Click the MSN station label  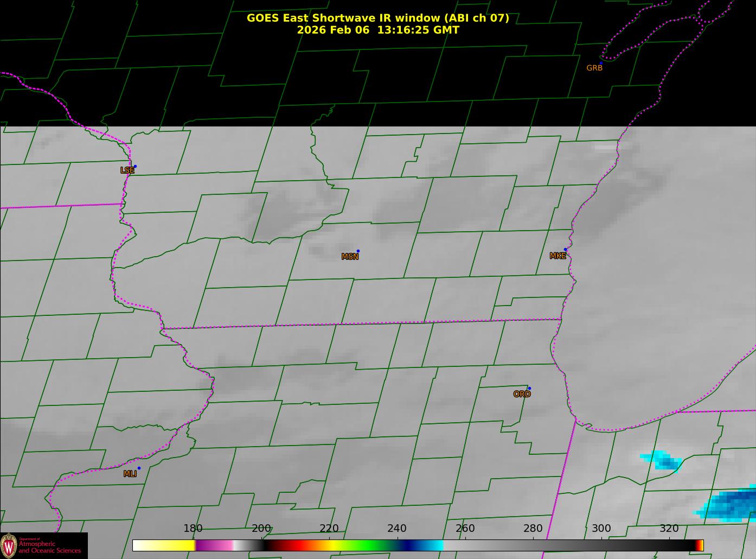click(x=350, y=257)
